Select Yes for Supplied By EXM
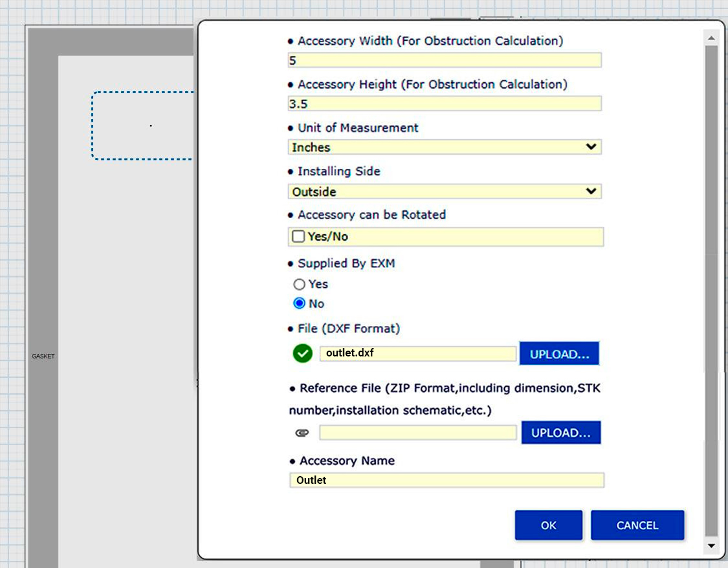The width and height of the screenshot is (728, 568). 299,284
